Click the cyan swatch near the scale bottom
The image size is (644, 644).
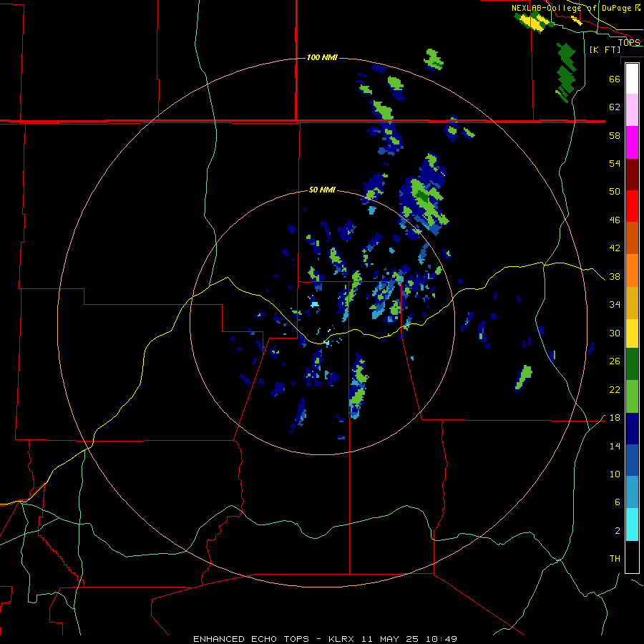coord(632,525)
